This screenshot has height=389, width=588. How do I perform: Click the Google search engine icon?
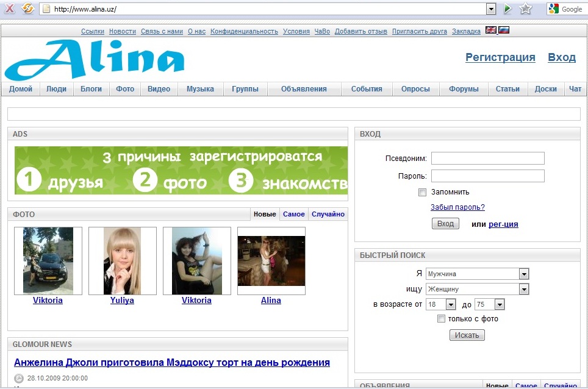(553, 9)
